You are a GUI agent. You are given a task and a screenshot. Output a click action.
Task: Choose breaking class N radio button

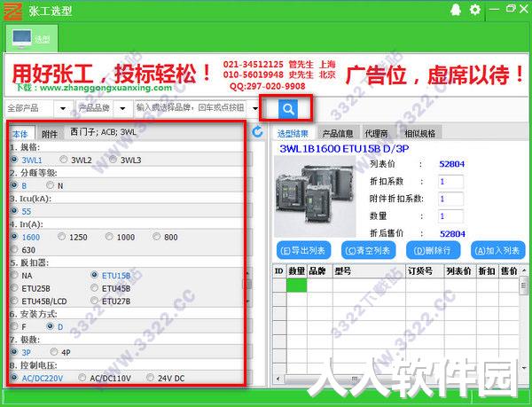(x=51, y=184)
